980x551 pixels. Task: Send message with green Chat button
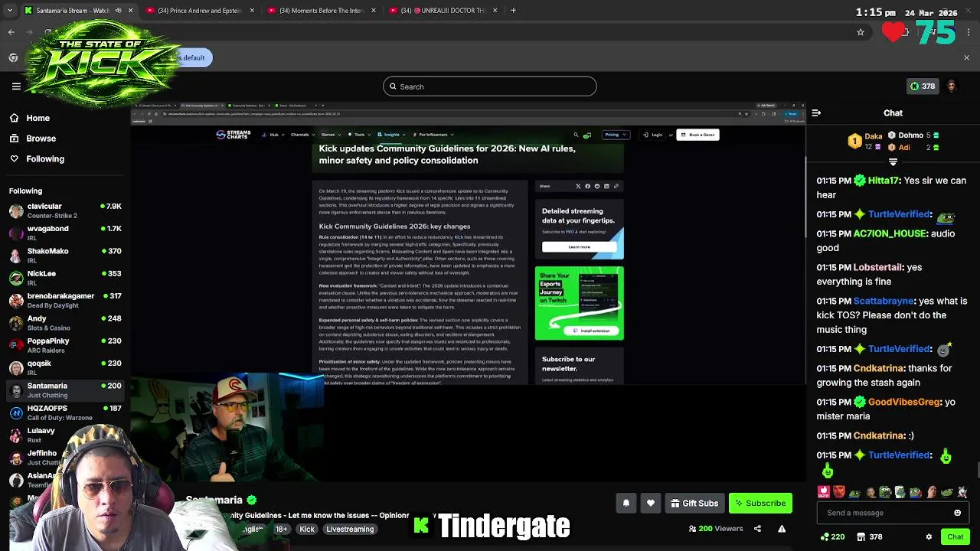[955, 536]
